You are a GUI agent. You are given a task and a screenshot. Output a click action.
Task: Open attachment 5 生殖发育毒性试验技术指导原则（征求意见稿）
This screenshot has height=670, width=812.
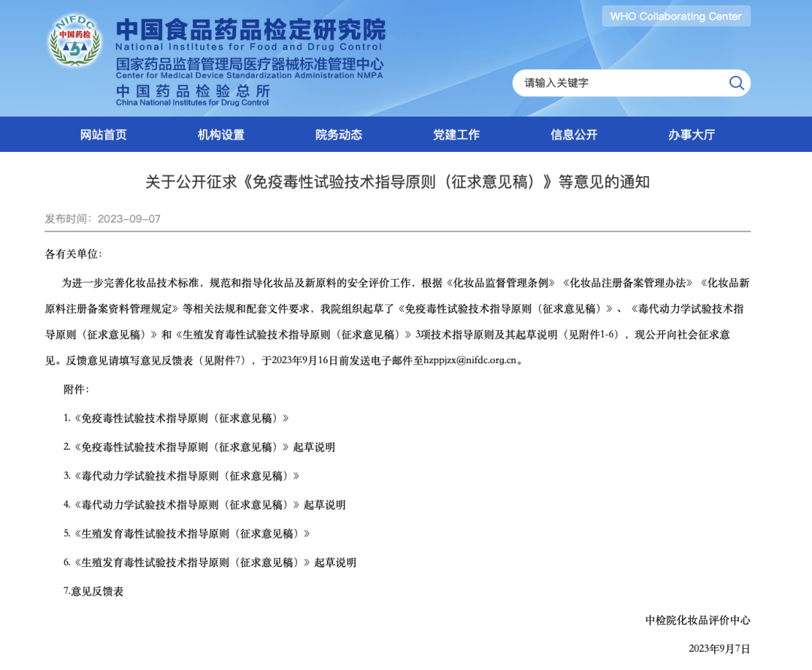click(186, 534)
